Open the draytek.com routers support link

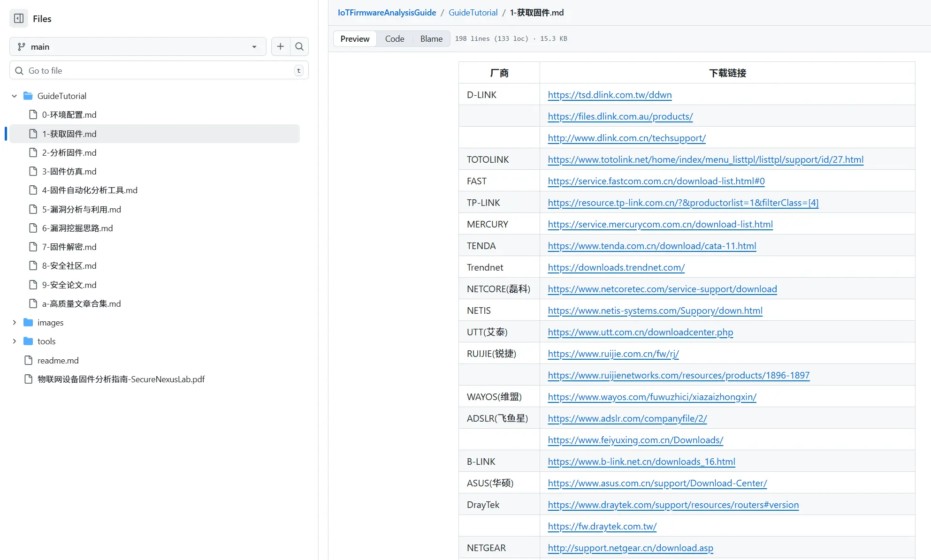point(673,505)
